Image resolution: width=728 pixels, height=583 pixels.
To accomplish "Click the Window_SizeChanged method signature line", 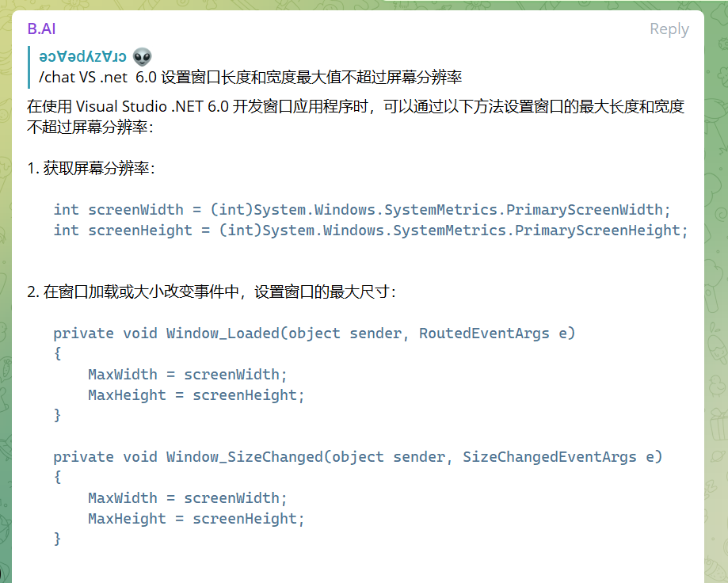I will pyautogui.click(x=357, y=457).
